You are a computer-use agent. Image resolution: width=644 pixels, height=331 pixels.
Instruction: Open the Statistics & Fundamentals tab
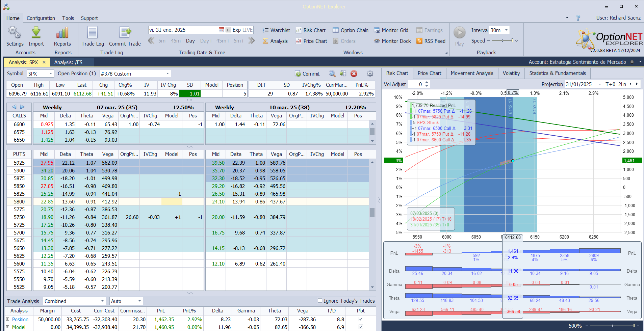558,73
